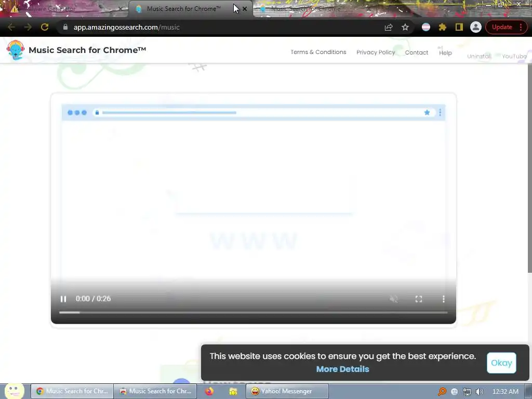Switch to the third Music Search tab
The image size is (532, 399).
tap(305, 9)
